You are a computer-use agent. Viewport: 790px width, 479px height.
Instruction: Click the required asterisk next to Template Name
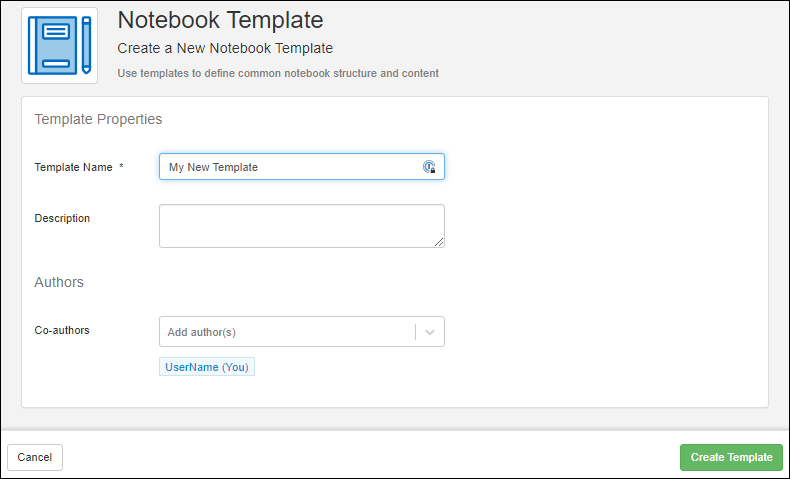(121, 167)
